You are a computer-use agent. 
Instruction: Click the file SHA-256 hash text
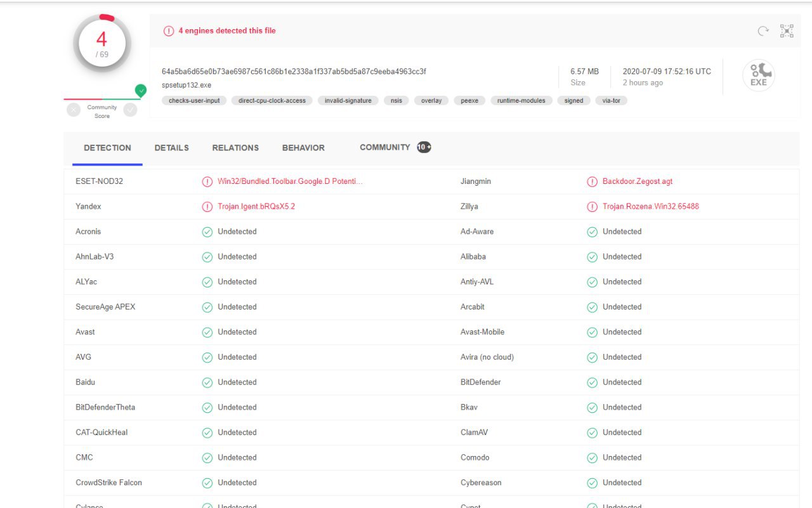[x=294, y=72]
